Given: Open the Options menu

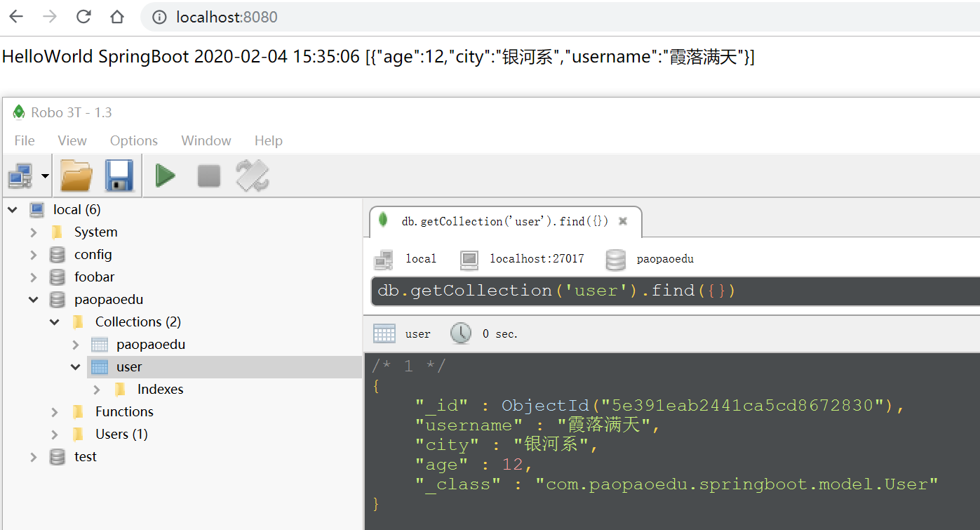Looking at the screenshot, I should tap(134, 140).
